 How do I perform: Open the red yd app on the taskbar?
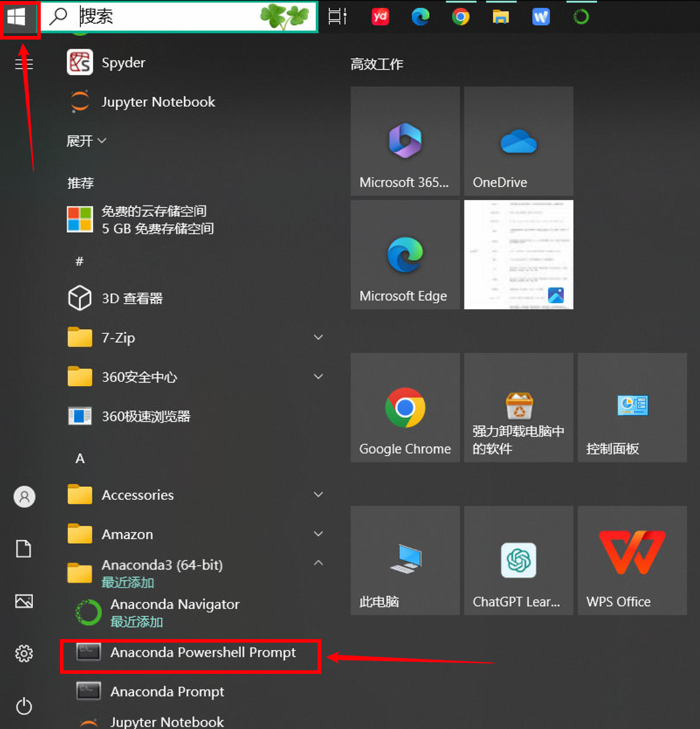point(380,16)
